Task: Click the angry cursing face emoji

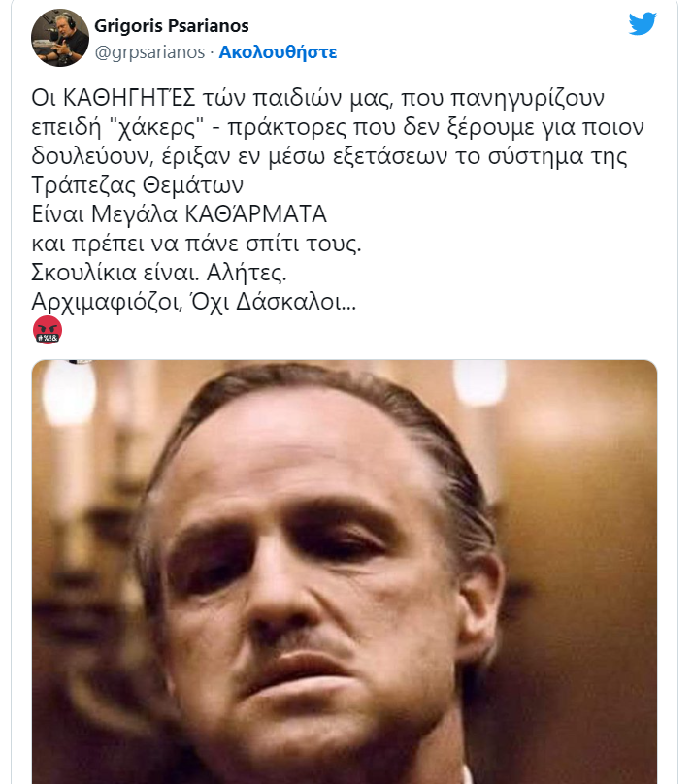Action: (x=48, y=330)
